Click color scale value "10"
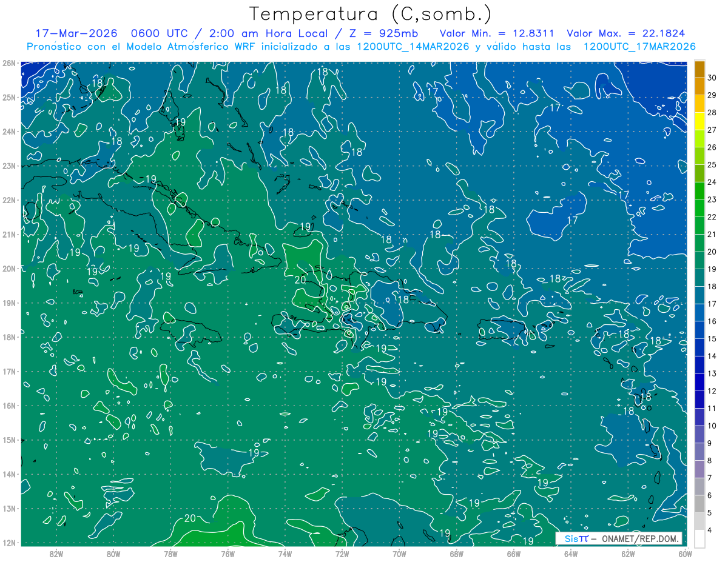This screenshot has width=728, height=562. click(x=712, y=426)
